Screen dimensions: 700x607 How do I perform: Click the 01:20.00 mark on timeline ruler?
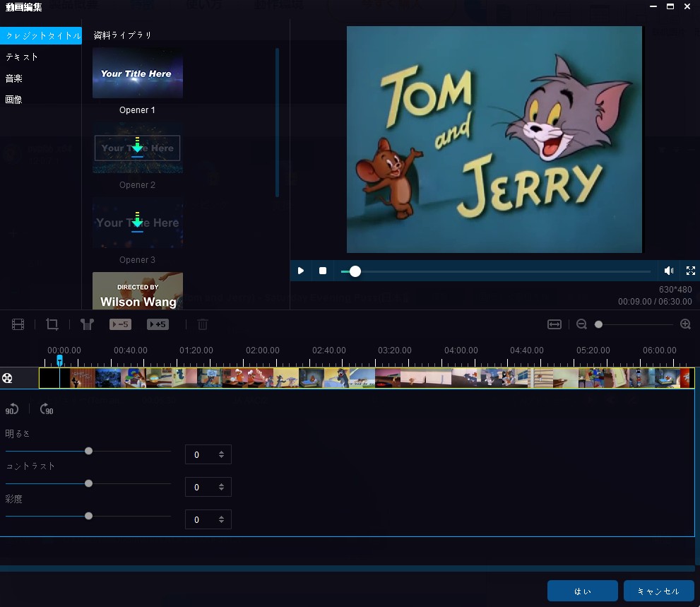(196, 350)
